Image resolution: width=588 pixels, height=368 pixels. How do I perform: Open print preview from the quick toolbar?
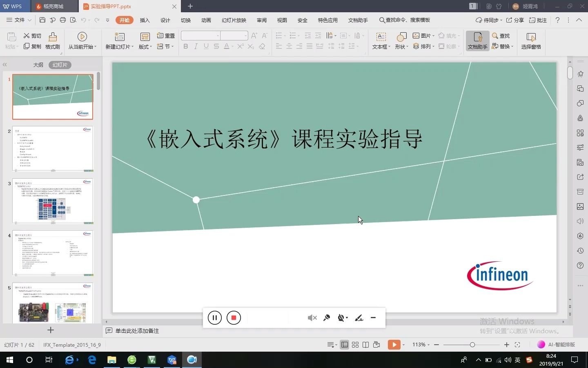[73, 20]
